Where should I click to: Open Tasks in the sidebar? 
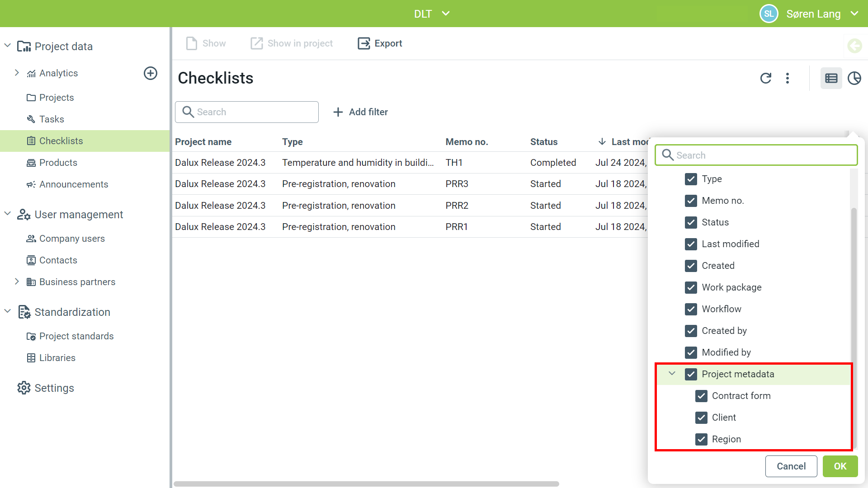52,119
